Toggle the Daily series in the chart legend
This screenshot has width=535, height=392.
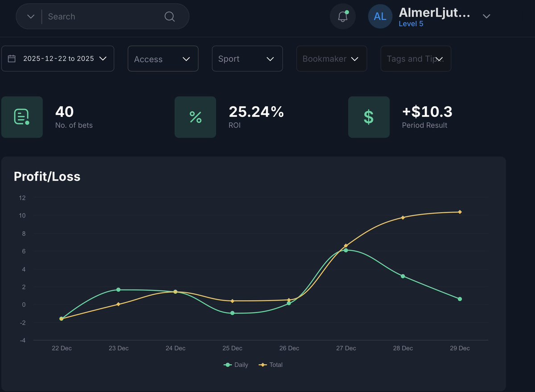[235, 365]
